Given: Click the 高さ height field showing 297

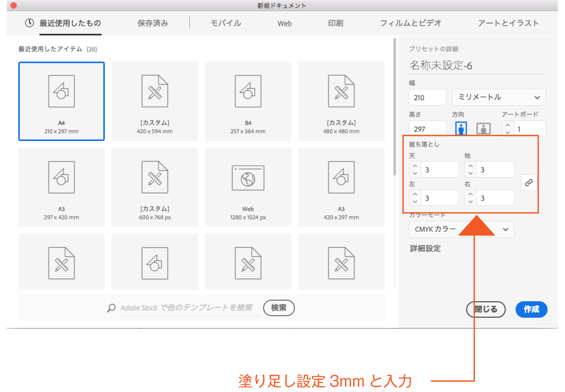Looking at the screenshot, I should pos(428,128).
